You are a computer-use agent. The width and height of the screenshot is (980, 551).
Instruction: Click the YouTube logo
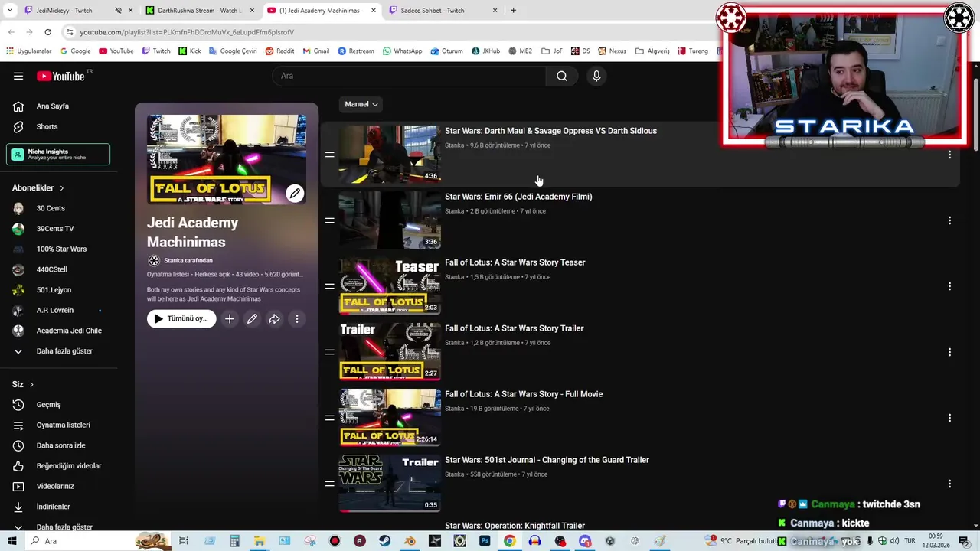point(61,76)
